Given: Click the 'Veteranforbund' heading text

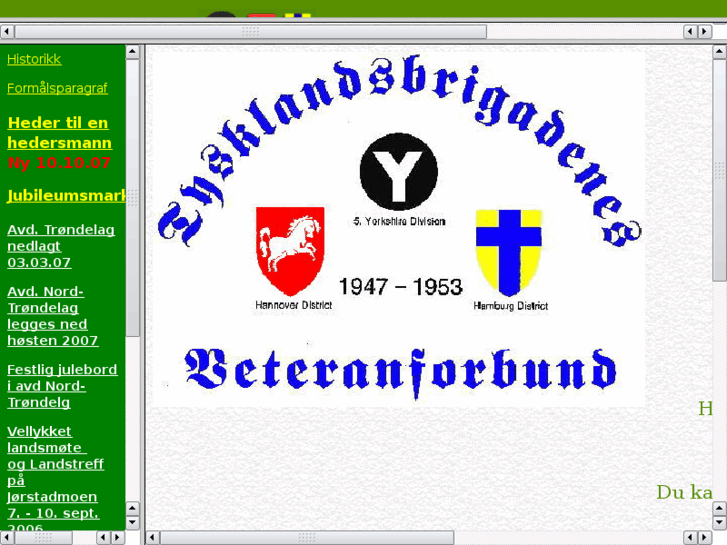Looking at the screenshot, I should pos(401,373).
